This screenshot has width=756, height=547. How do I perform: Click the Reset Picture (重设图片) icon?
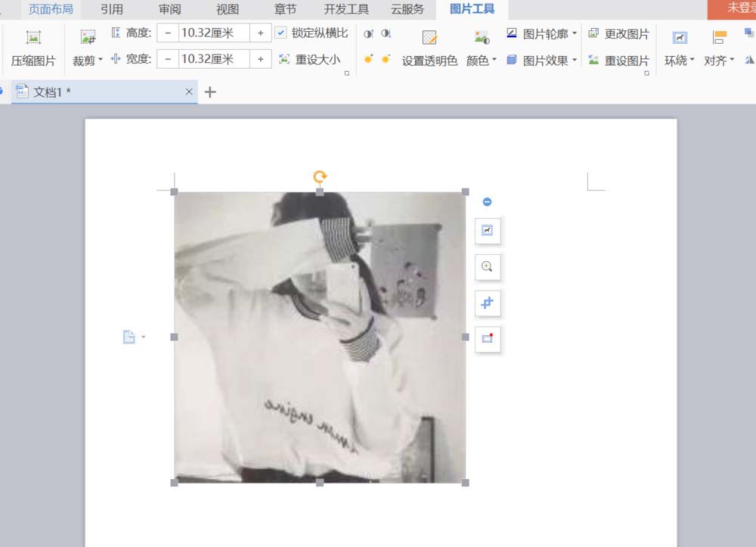[x=620, y=61]
